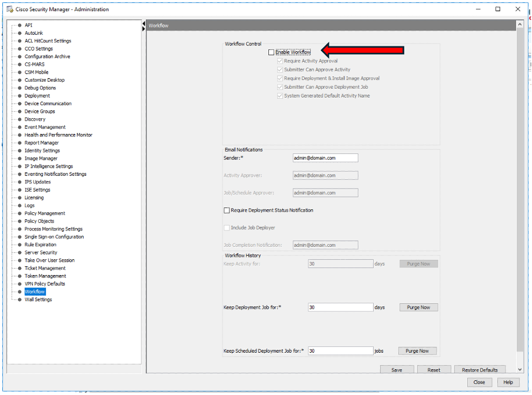This screenshot has height=395, width=532.
Task: Enable the Enable Workflow checkbox
Action: (271, 52)
